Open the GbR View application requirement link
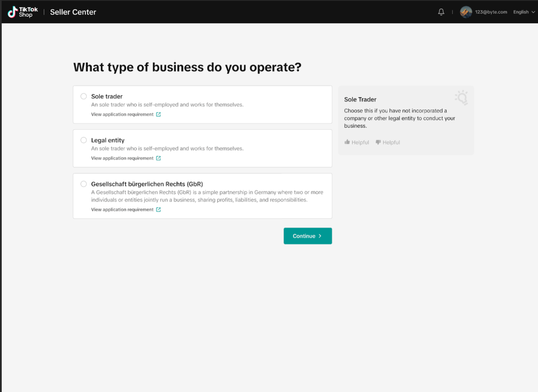The image size is (538, 392). point(122,210)
